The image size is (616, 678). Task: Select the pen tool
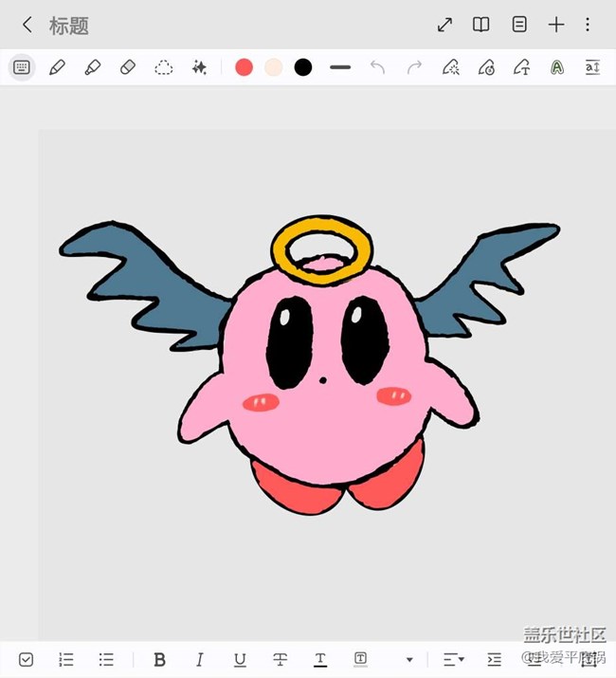tap(57, 67)
